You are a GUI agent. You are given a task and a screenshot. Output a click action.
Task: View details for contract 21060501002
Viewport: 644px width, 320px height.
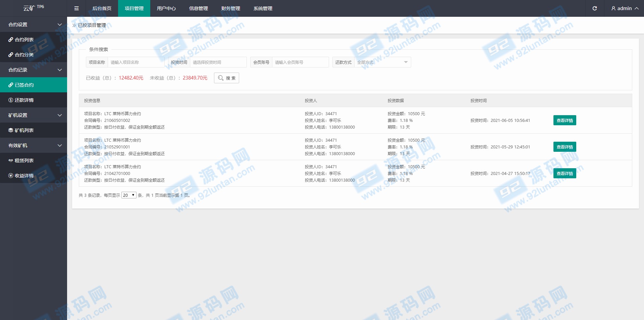point(565,120)
